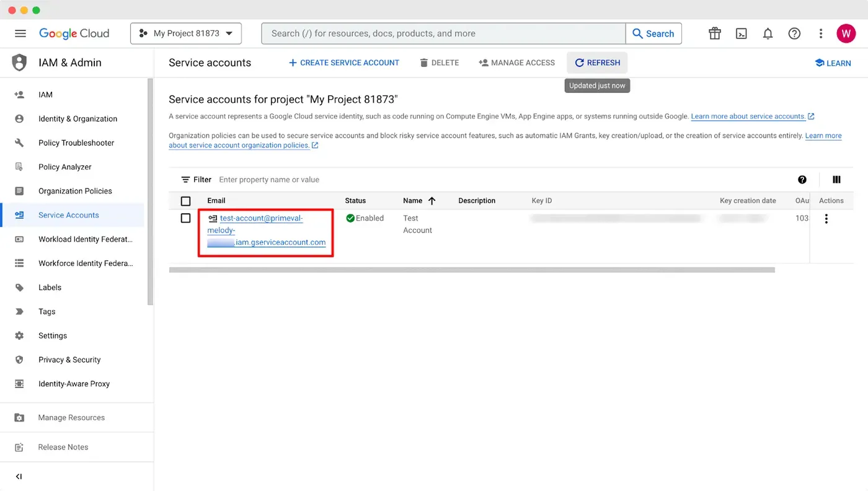The height and width of the screenshot is (491, 868).
Task: Open column display options icon
Action: click(836, 180)
